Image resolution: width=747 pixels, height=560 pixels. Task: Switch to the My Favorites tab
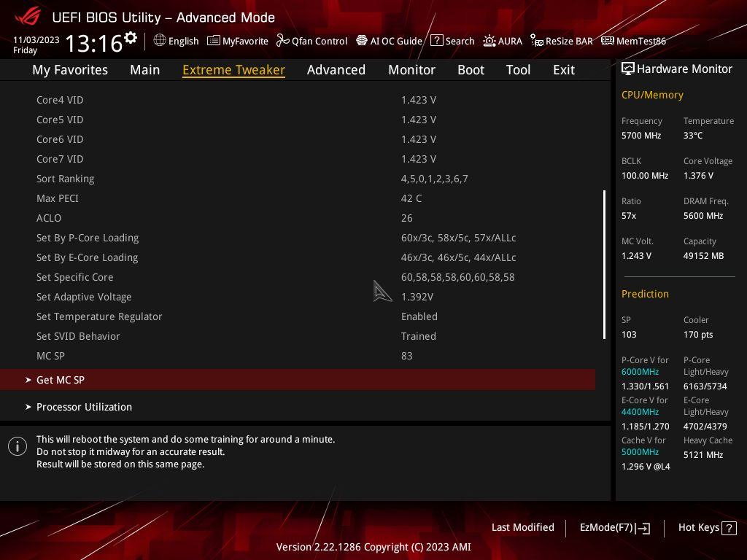(70, 70)
